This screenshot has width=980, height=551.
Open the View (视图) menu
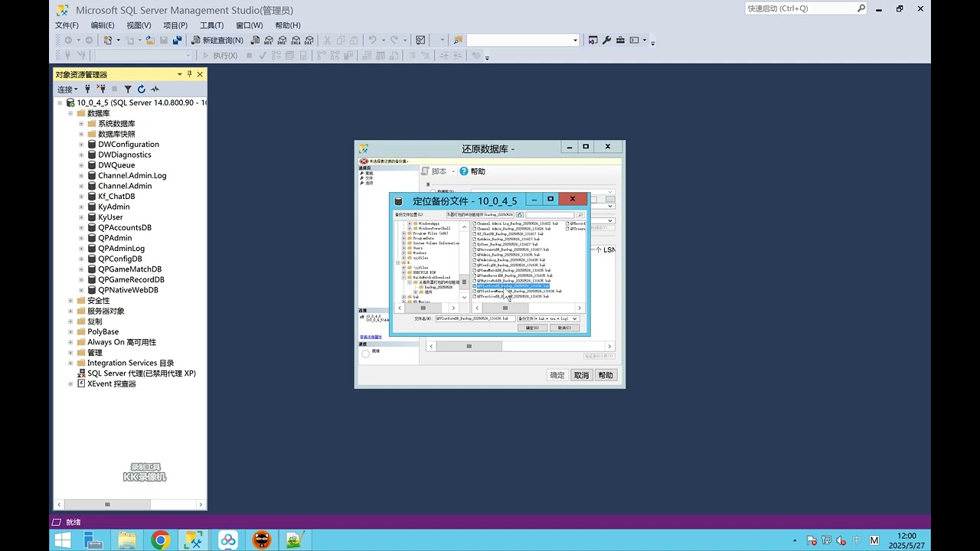[139, 25]
